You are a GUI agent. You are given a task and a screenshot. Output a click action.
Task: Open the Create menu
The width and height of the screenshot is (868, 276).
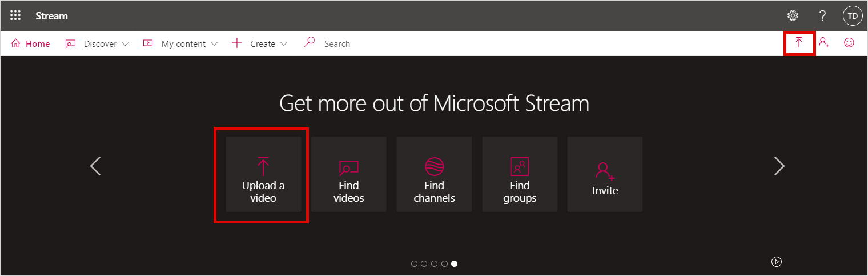pos(260,43)
